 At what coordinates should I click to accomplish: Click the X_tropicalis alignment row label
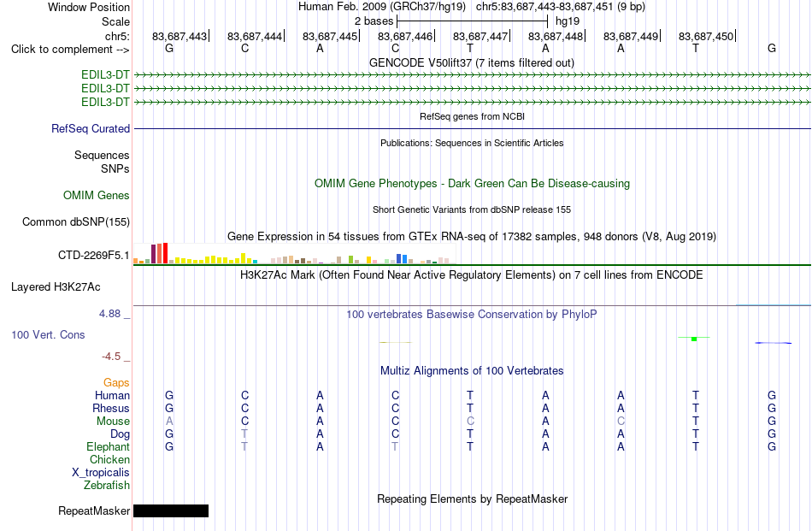101,473
